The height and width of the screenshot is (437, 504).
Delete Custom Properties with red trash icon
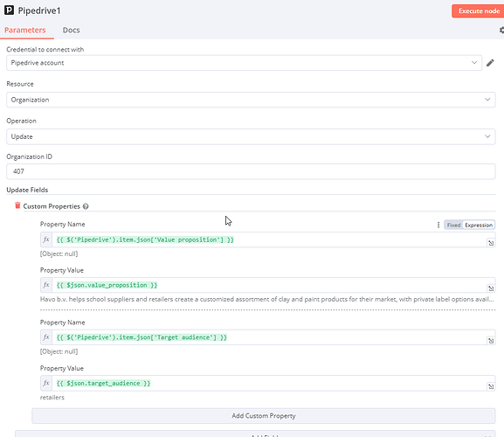[17, 205]
